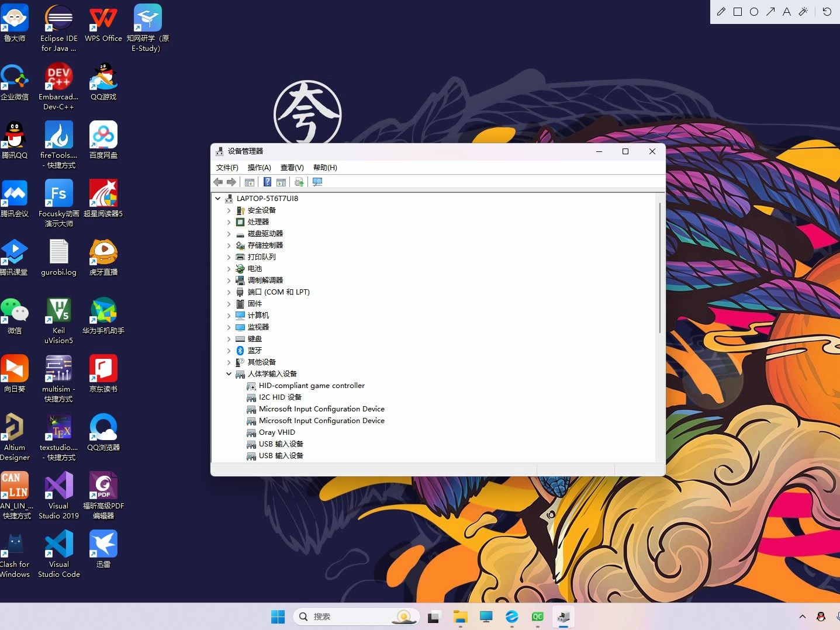Click the Windows Start button on taskbar

point(278,617)
